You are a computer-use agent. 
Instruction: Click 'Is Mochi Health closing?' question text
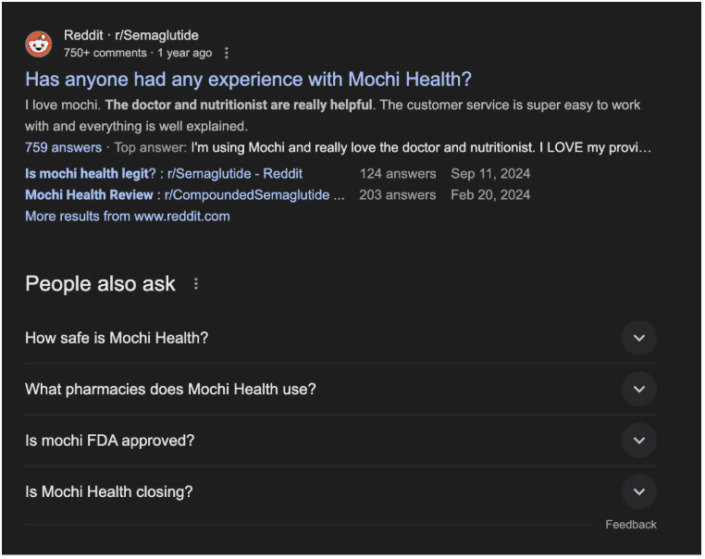click(x=109, y=492)
